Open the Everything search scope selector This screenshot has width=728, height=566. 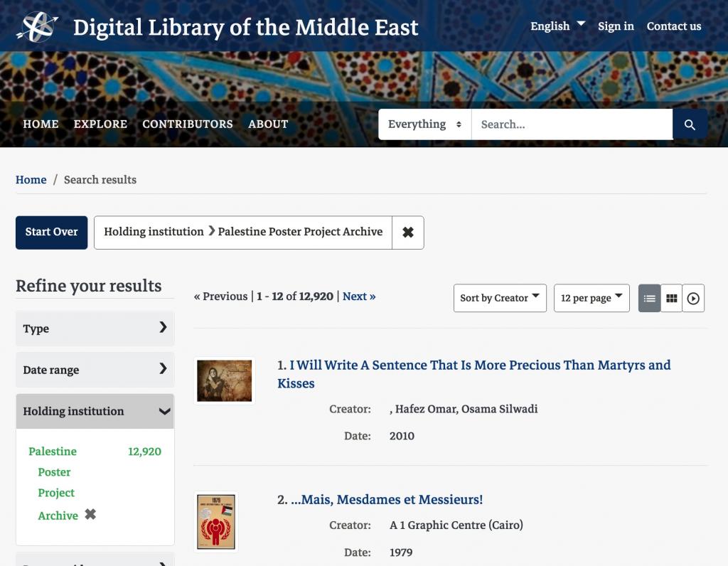(424, 124)
